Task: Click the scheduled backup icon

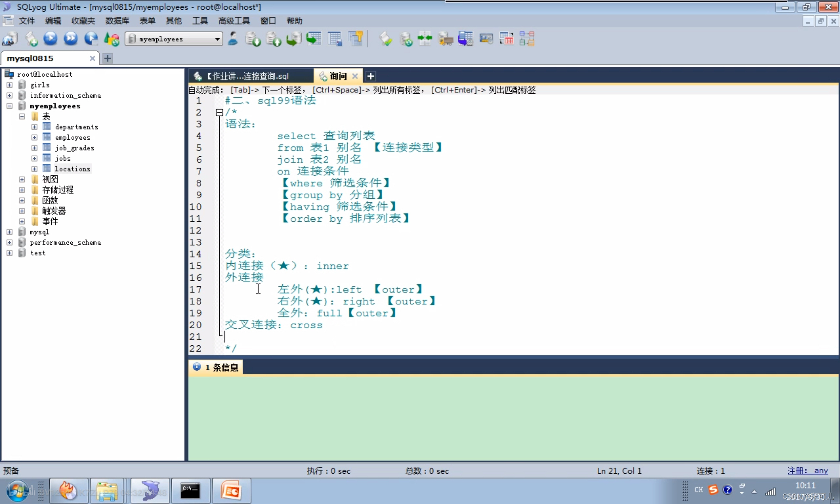Action: click(465, 39)
